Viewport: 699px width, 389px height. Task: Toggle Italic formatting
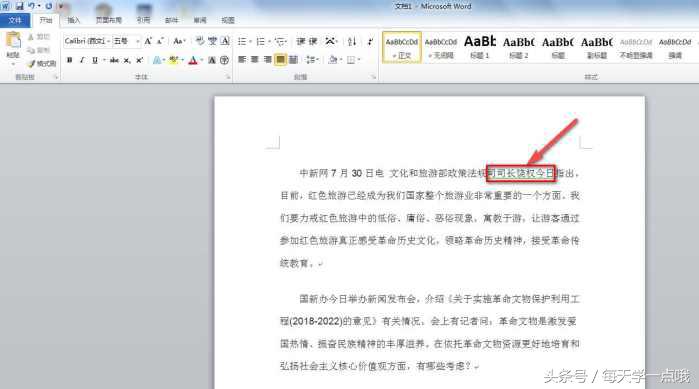pos(82,60)
